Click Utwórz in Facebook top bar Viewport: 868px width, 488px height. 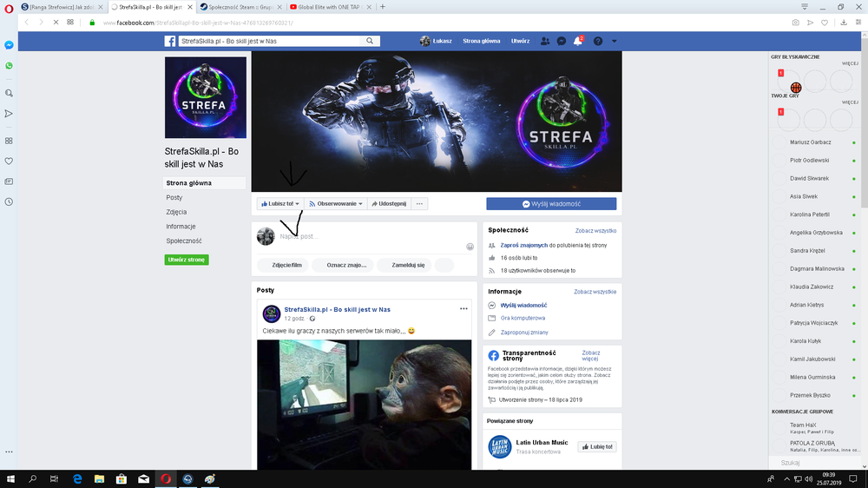[x=520, y=41]
